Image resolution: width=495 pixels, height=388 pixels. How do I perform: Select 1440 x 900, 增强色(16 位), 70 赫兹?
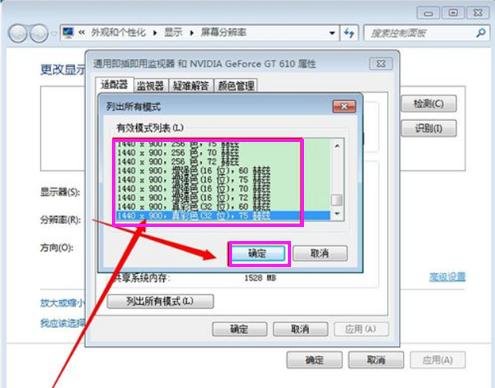point(222,189)
